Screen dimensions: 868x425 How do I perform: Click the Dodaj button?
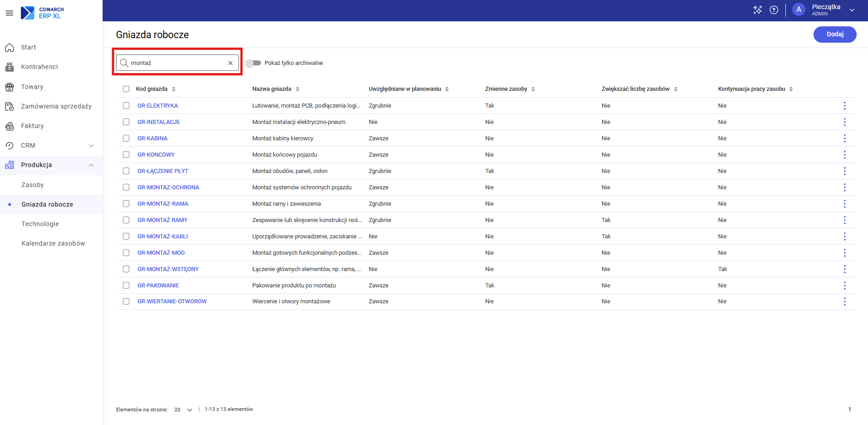(x=834, y=35)
